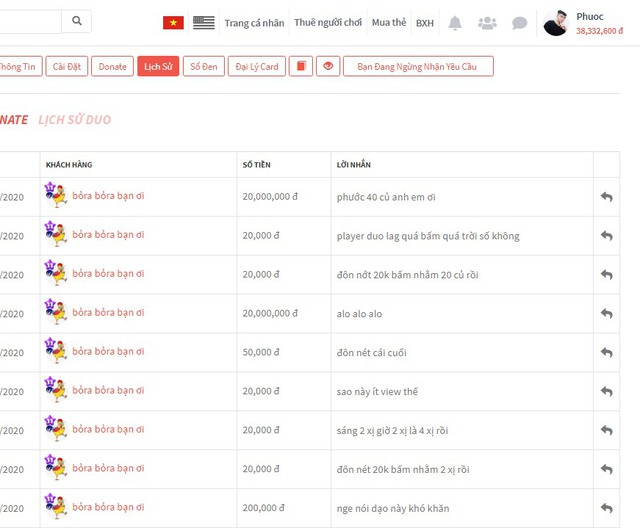Click the 'Donate' button
The image size is (640, 528).
112,67
